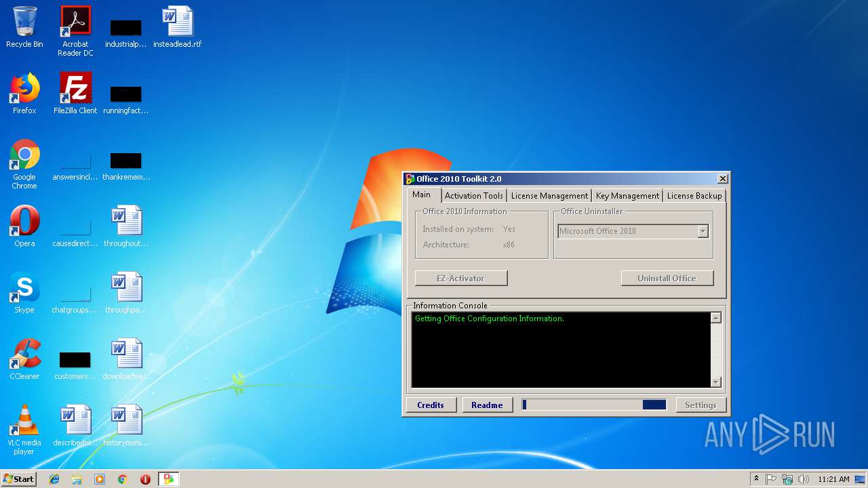Open the Recycle Bin desktop icon
The width and height of the screenshot is (868, 488).
[x=24, y=28]
